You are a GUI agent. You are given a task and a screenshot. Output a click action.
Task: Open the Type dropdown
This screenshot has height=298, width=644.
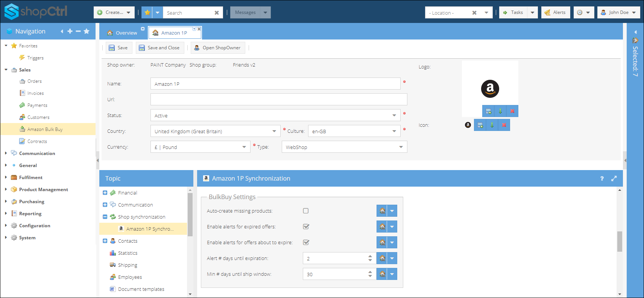point(401,147)
